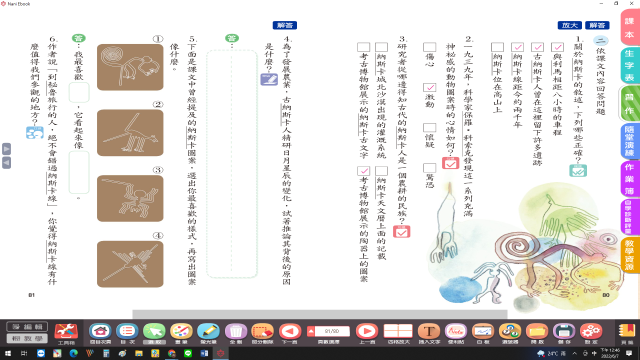
Task: Check the 傷心 checkbox in question 2
Action: (429, 47)
